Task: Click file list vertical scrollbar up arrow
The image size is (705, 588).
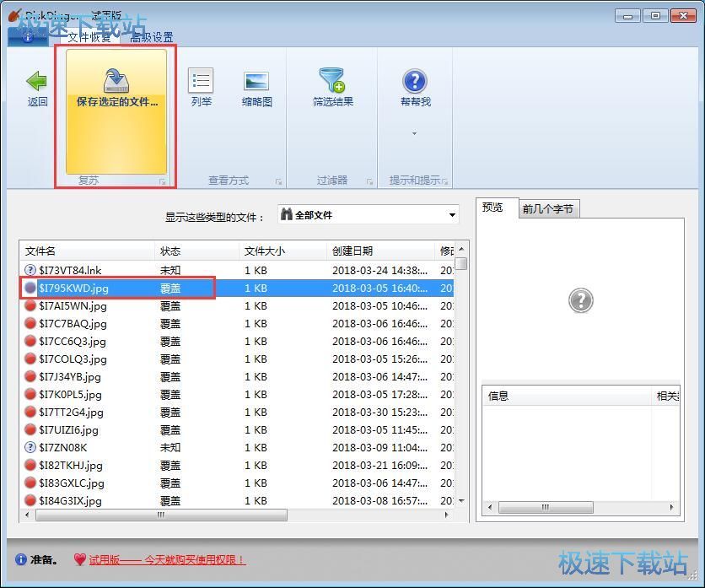Action: pyautogui.click(x=461, y=249)
